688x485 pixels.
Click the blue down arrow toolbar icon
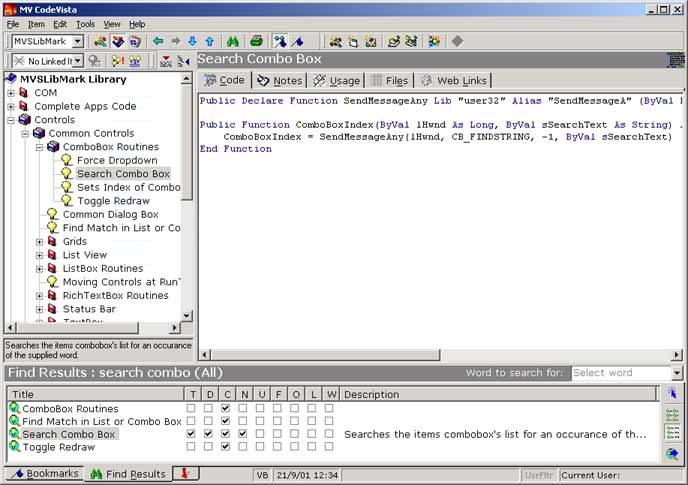coord(192,41)
